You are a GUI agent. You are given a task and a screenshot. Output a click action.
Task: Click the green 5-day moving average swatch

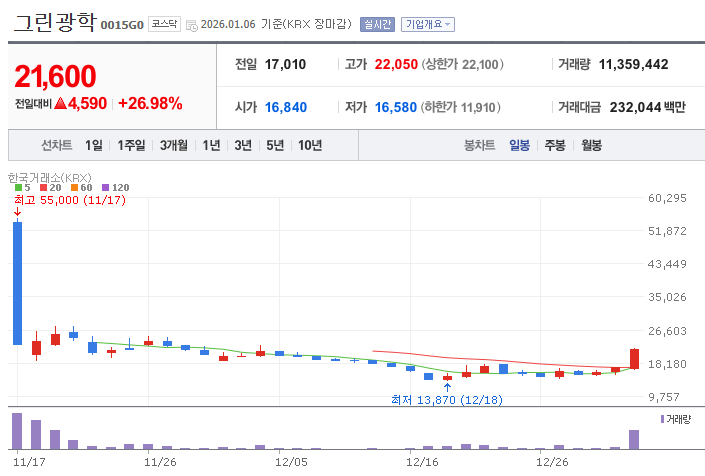[18, 187]
